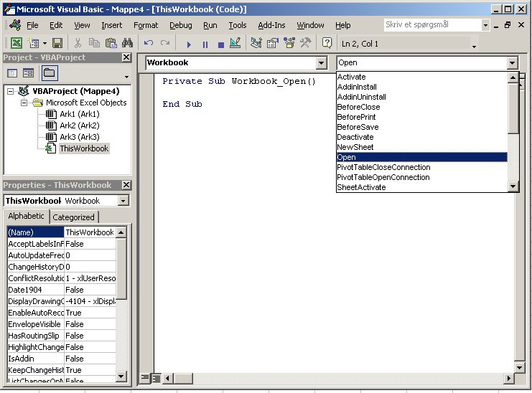Viewport: 532px width, 393px height.
Task: Open the Tools menu
Action: (238, 25)
